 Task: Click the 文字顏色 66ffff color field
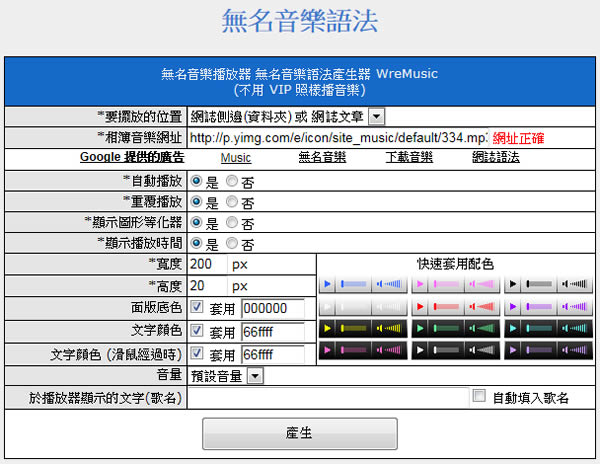(272, 331)
